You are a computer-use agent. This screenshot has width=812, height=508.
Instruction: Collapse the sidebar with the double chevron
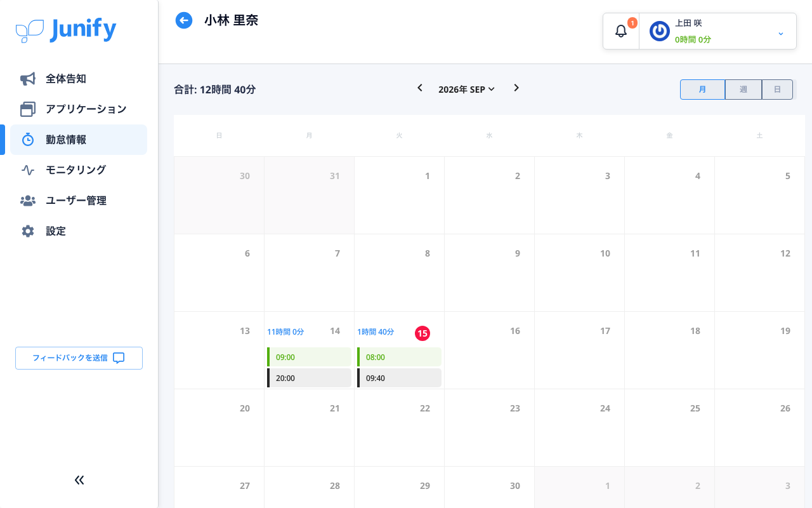(x=79, y=480)
